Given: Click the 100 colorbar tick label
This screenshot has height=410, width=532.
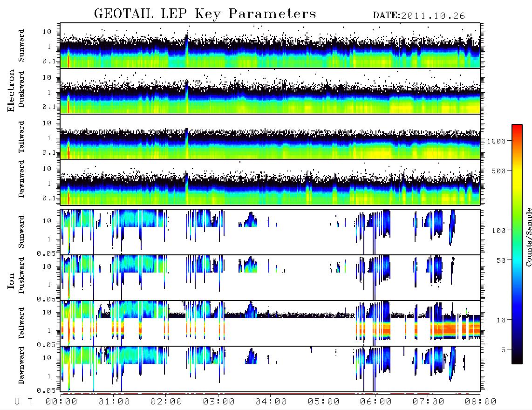Looking at the screenshot, I should 498,231.
